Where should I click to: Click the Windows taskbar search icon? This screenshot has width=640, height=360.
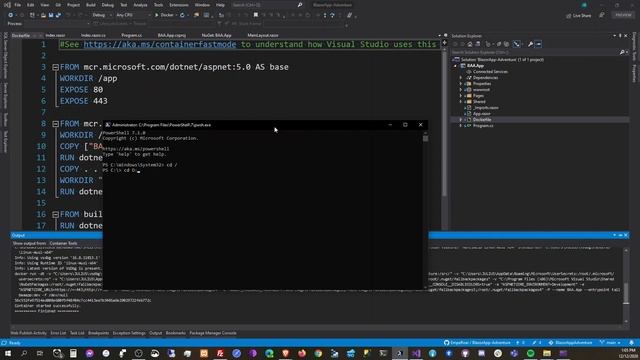pos(24,353)
